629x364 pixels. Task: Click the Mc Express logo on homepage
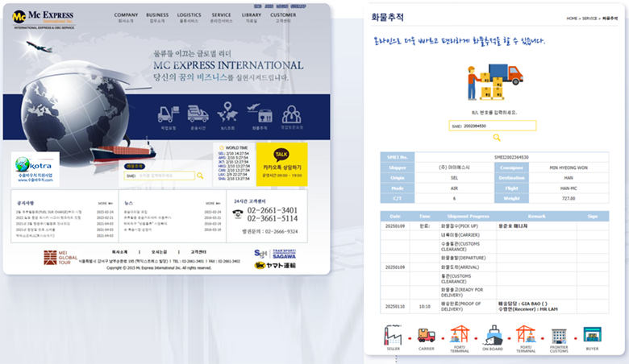pyautogui.click(x=44, y=19)
